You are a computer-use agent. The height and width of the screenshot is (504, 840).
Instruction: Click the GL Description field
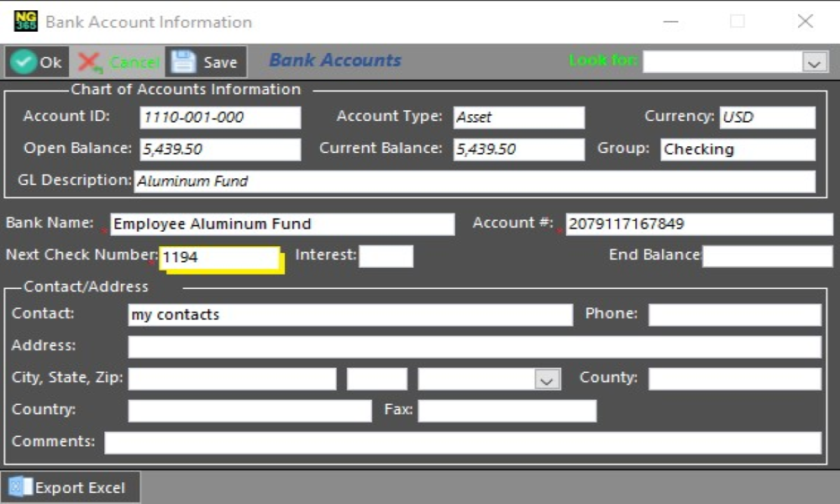click(475, 181)
